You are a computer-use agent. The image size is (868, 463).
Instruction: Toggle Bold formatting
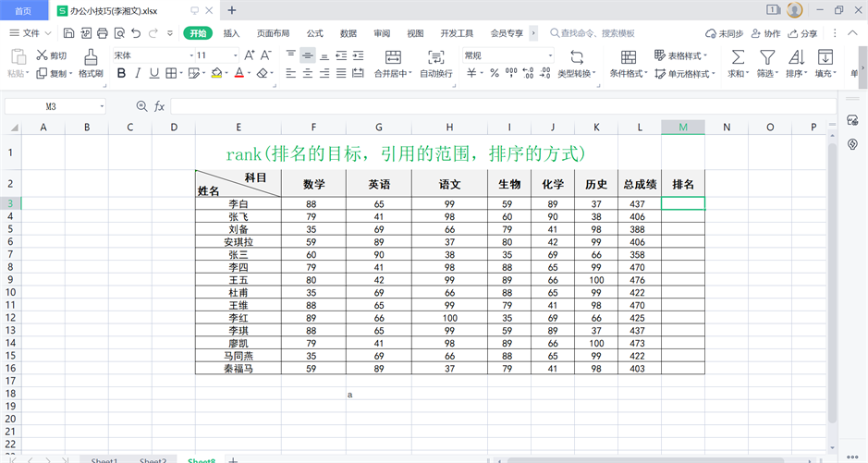click(119, 73)
